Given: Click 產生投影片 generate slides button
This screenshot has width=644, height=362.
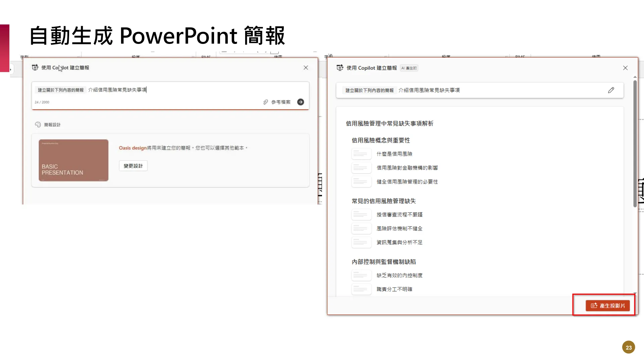Looking at the screenshot, I should pos(608,306).
